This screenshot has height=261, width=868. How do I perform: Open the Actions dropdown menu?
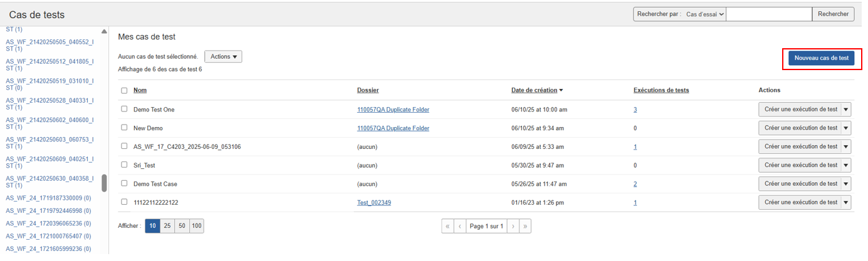(x=223, y=57)
